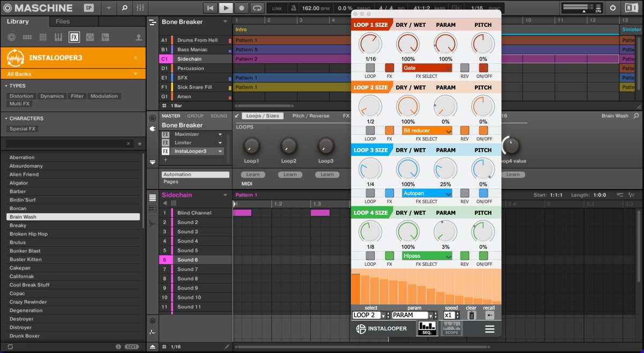The height and width of the screenshot is (353, 644).
Task: Select the Projects circle icon in Library
Action: pos(12,37)
